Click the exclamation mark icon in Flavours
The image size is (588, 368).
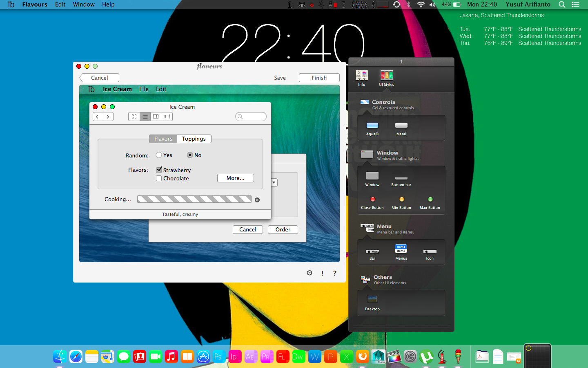click(322, 273)
